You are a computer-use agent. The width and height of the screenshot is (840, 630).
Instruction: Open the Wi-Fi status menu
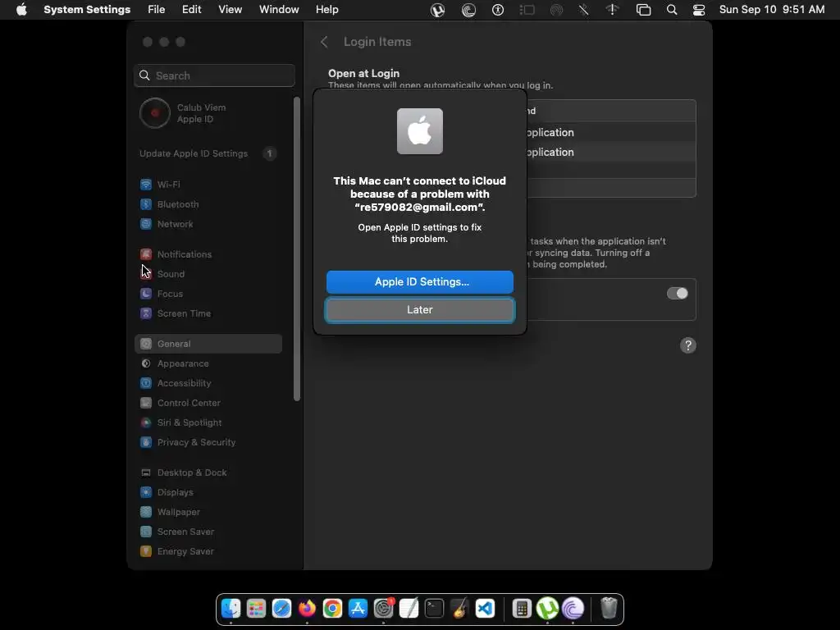[612, 10]
